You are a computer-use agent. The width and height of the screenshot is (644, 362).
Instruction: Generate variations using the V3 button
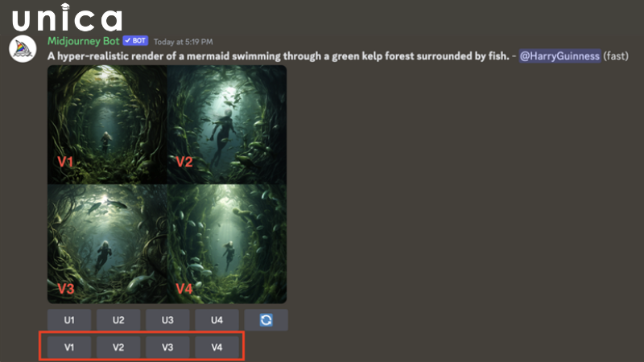pos(167,348)
